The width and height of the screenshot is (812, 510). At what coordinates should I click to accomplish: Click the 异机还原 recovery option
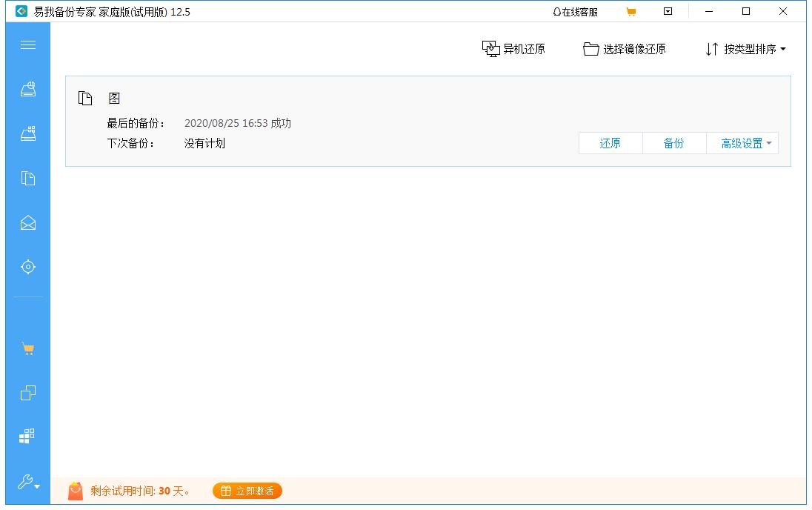pos(515,49)
